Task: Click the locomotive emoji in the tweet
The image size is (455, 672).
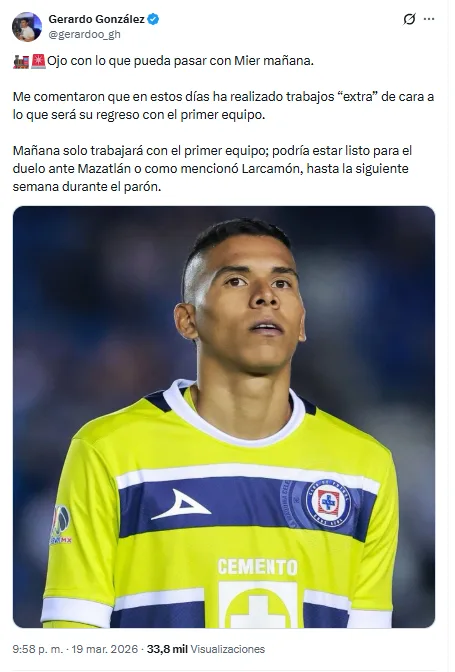Action: pos(21,61)
